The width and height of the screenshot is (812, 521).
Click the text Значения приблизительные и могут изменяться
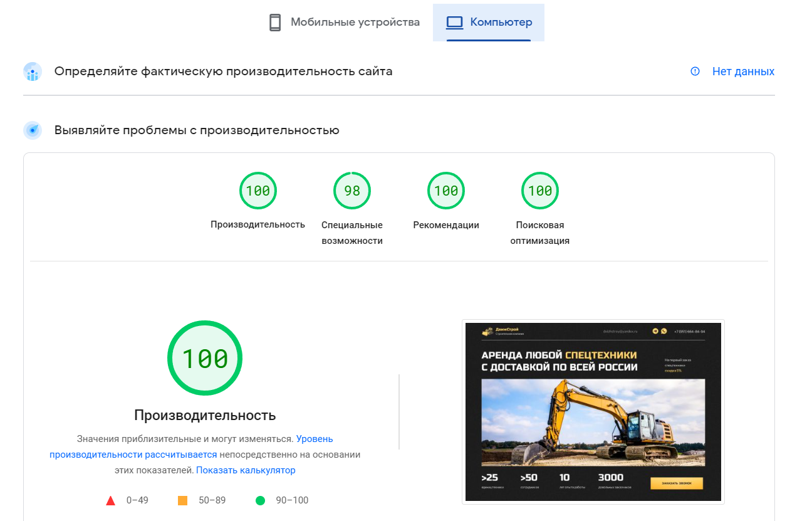tap(185, 439)
